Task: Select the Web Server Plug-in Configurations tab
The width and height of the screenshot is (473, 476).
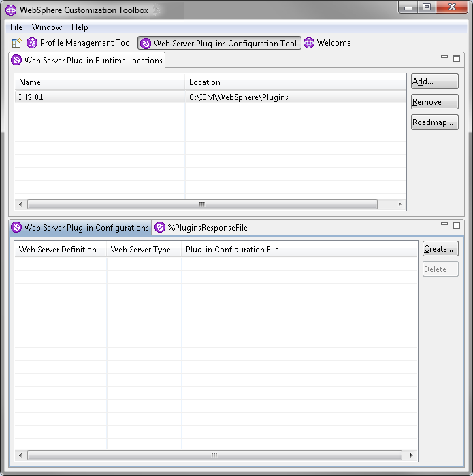Action: 80,227
